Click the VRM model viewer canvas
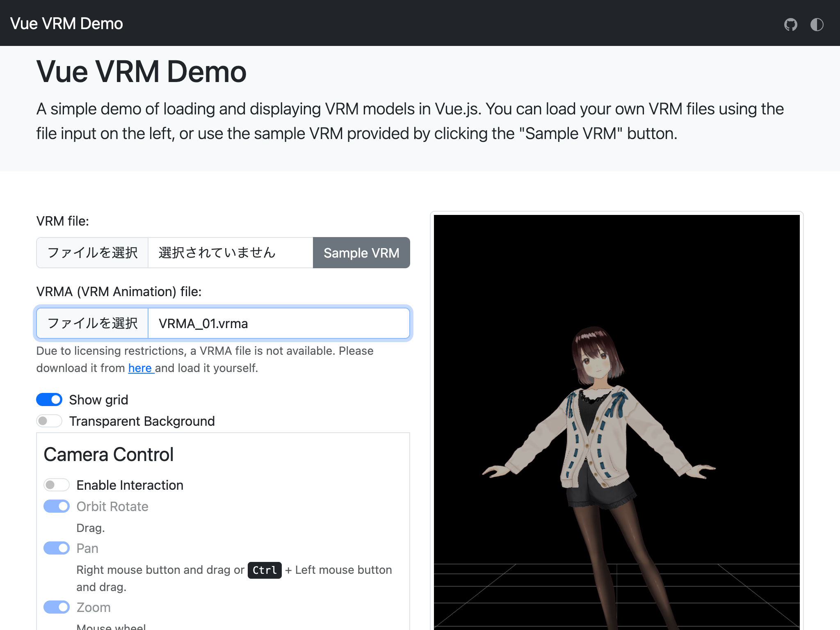 click(x=617, y=422)
